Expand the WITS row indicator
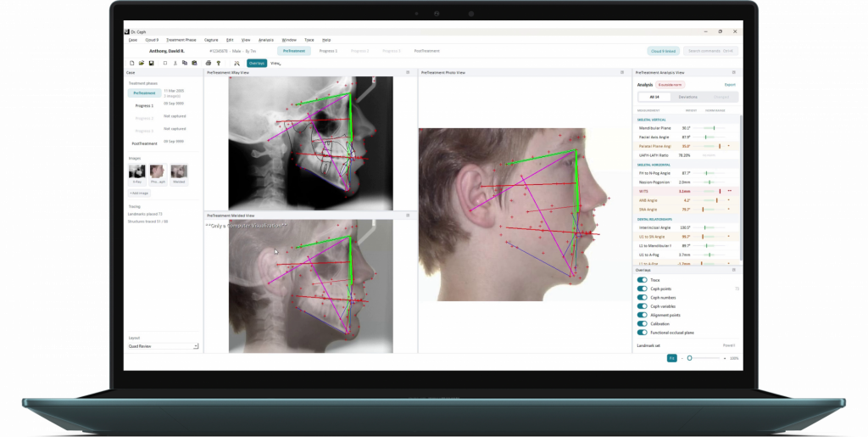 730,191
